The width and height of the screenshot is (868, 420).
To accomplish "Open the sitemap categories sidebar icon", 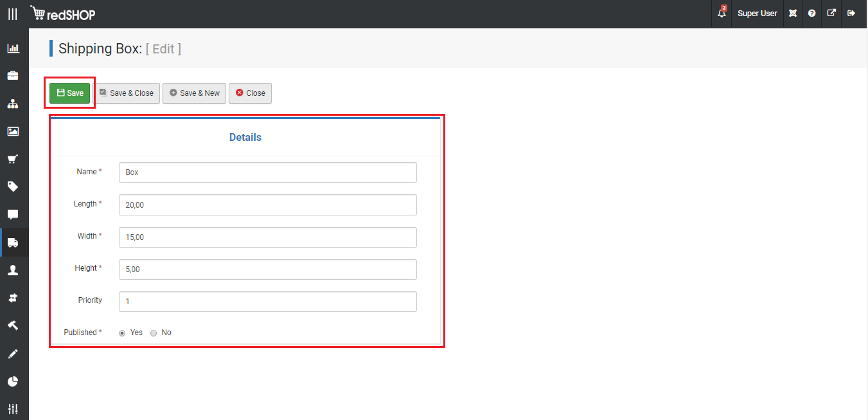I will pyautogui.click(x=13, y=104).
